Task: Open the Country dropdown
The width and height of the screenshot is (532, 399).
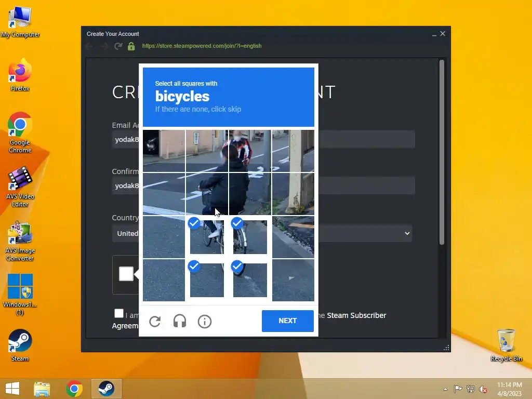Action: click(x=262, y=233)
